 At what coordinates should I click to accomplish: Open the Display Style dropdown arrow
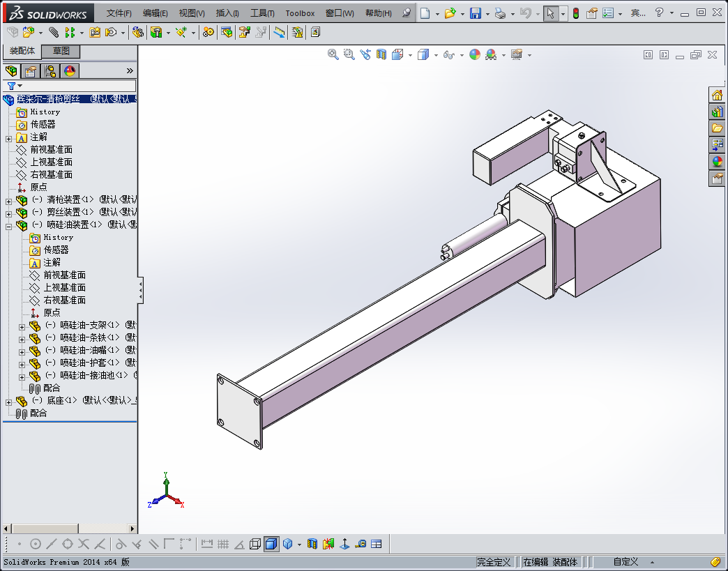click(436, 55)
